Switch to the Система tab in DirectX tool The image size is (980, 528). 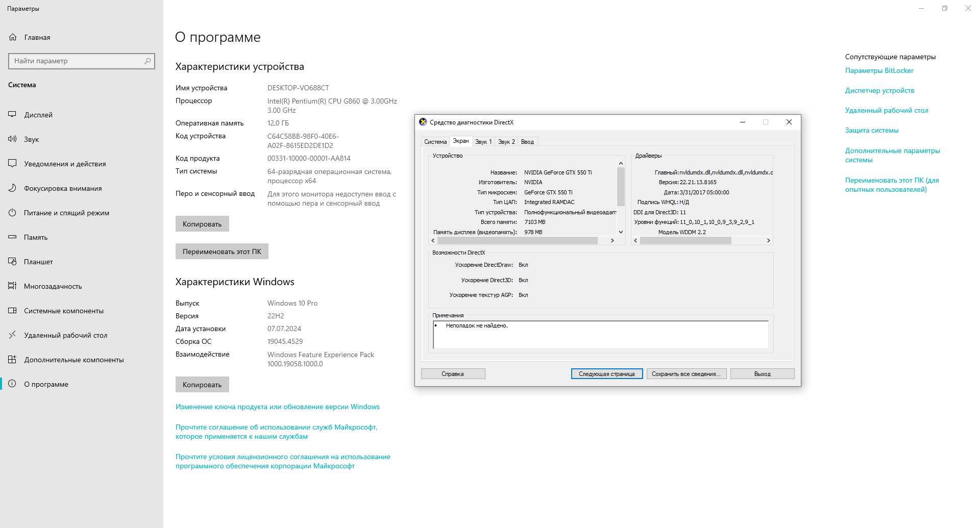(x=435, y=142)
